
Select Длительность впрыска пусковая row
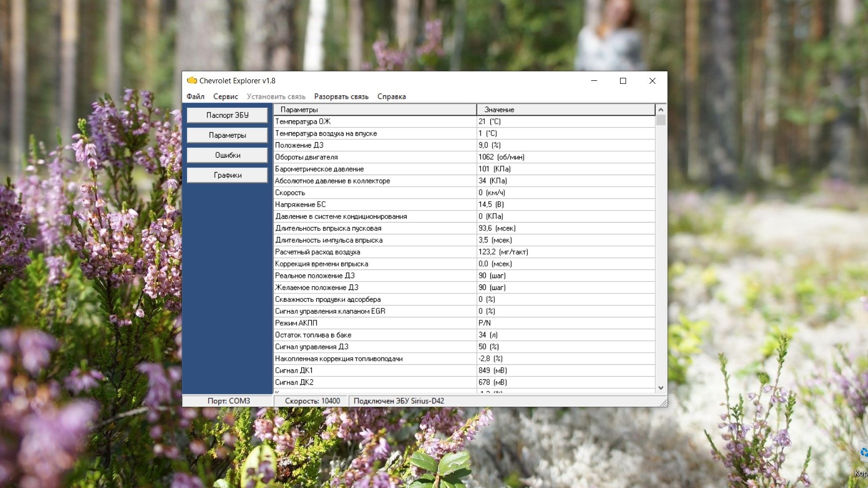(464, 228)
